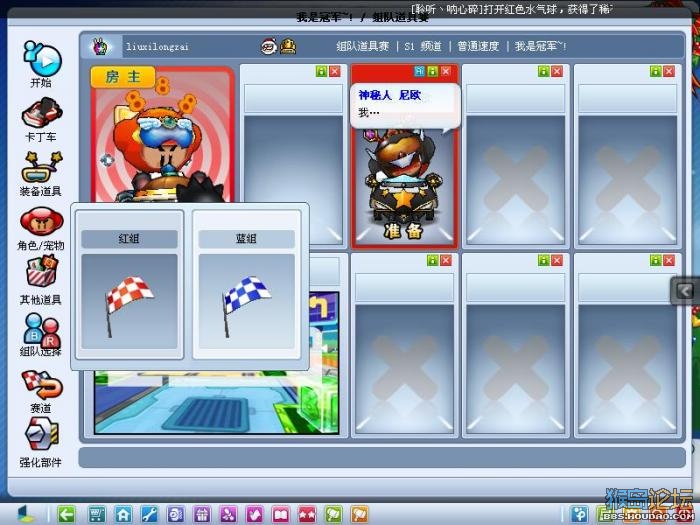Close the bottom row last slot
700x525 pixels.
tap(669, 261)
